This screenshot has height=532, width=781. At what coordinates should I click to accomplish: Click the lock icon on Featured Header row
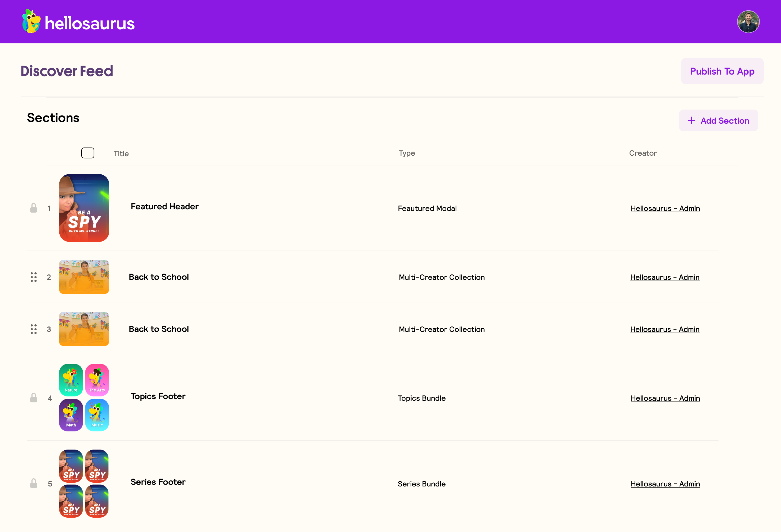(34, 208)
